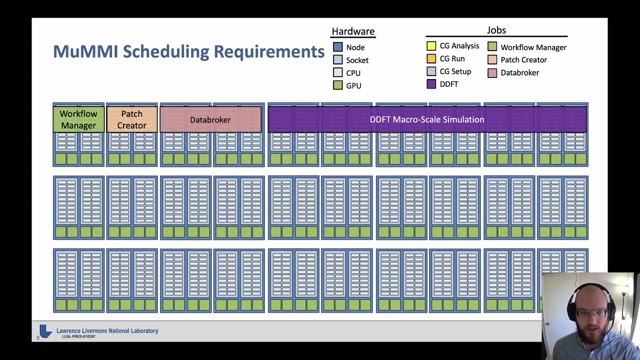The width and height of the screenshot is (640, 360).
Task: Click the Jobs legend heading
Action: (496, 30)
